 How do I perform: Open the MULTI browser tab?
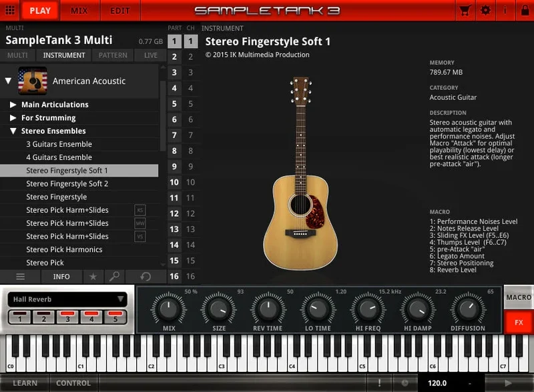(17, 55)
